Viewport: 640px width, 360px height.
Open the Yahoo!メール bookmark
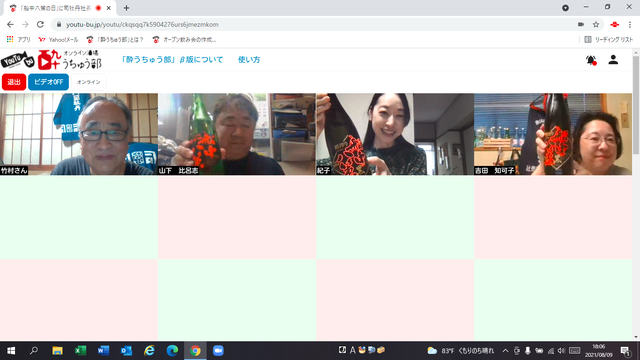pyautogui.click(x=58, y=40)
